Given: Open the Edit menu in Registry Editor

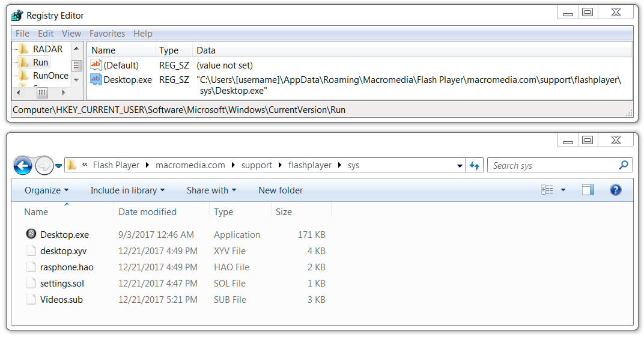Looking at the screenshot, I should coord(46,34).
